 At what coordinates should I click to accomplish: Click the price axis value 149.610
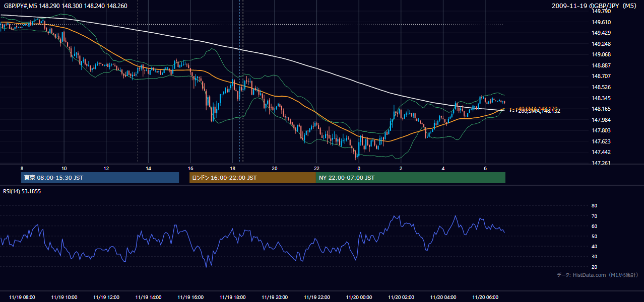click(601, 22)
